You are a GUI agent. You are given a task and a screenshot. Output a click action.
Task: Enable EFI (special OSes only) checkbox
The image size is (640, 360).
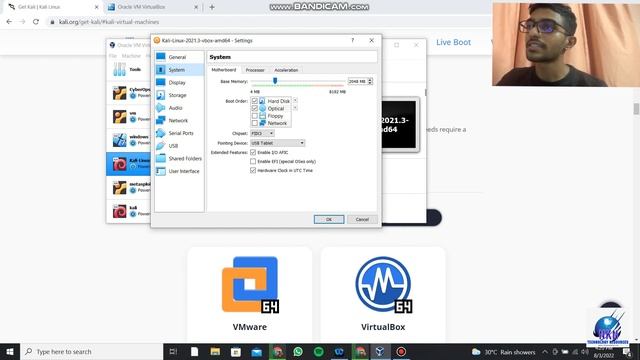point(253,161)
